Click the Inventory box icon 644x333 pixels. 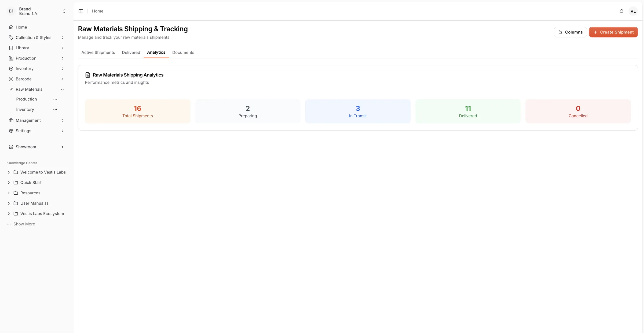[x=11, y=69]
